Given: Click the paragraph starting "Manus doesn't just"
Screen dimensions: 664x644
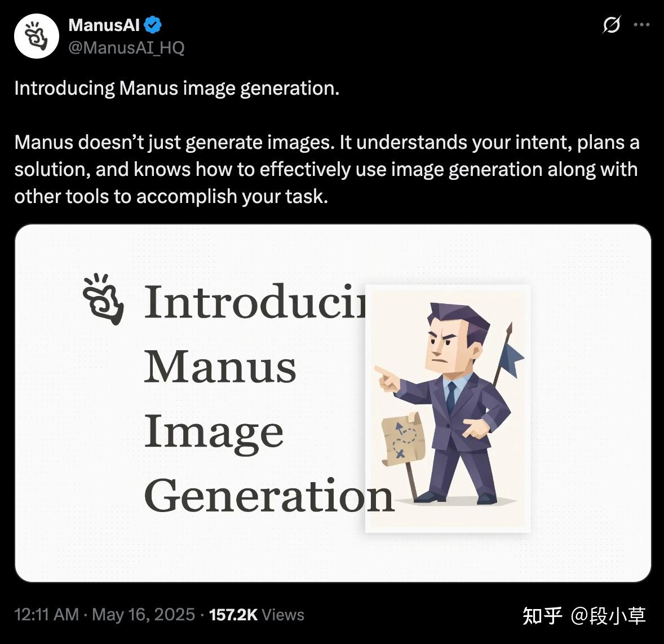Looking at the screenshot, I should tap(327, 169).
